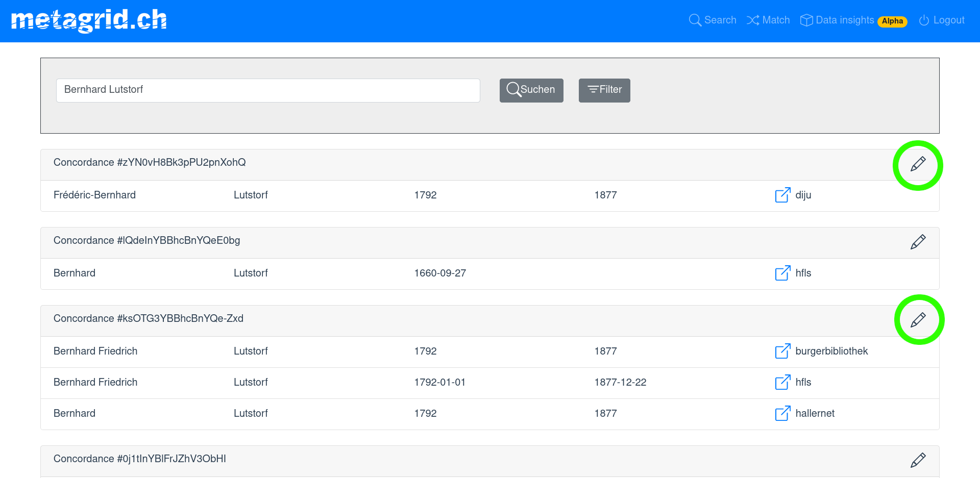980x478 pixels.
Task: Open the Filter options
Action: 604,90
